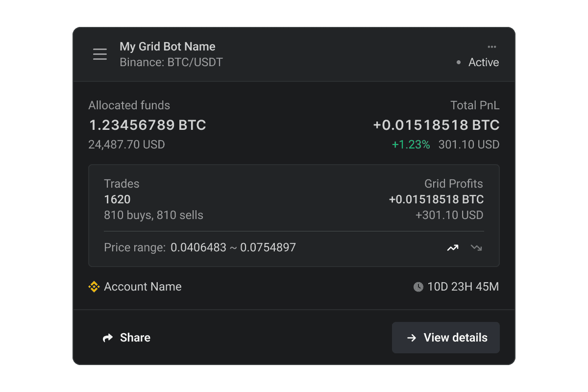588x392 pixels.
Task: Click the Binance: BTC/USDT pair label
Action: point(171,63)
